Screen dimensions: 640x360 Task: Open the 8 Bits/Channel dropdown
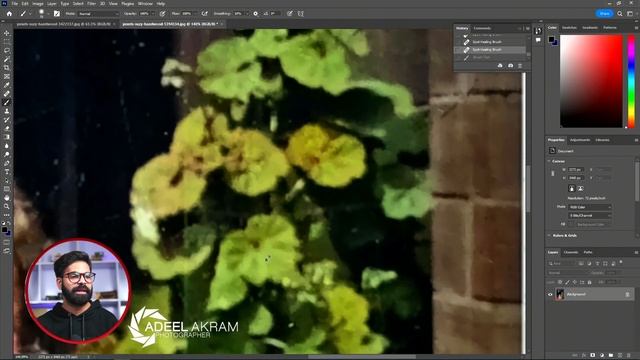[x=589, y=216]
